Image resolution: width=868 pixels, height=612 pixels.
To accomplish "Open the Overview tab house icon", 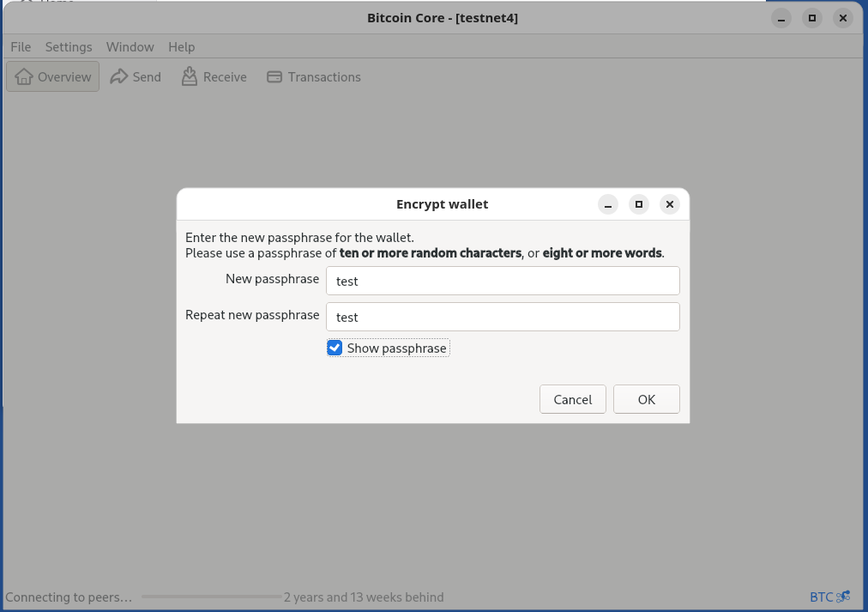I will 24,76.
